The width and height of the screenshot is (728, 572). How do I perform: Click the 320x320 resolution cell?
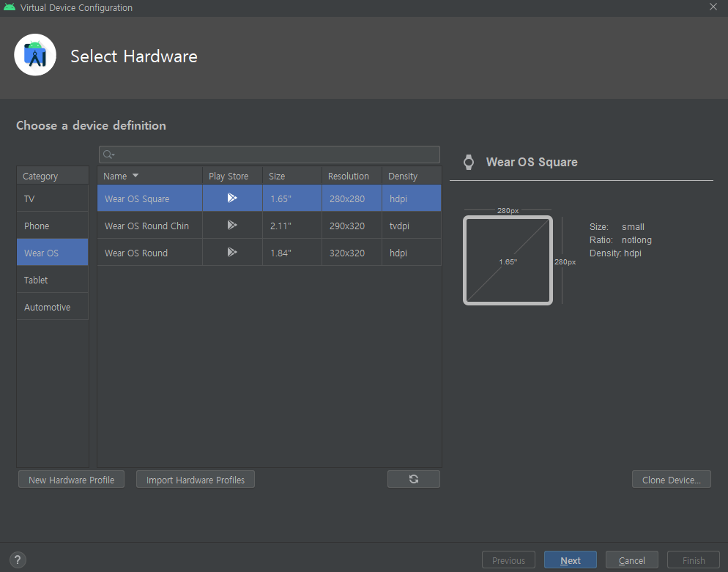(352, 253)
